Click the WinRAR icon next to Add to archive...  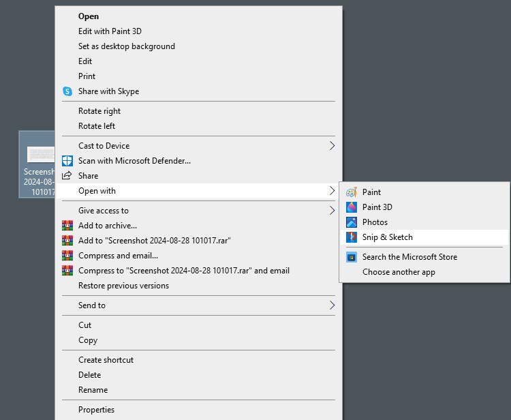pyautogui.click(x=67, y=225)
